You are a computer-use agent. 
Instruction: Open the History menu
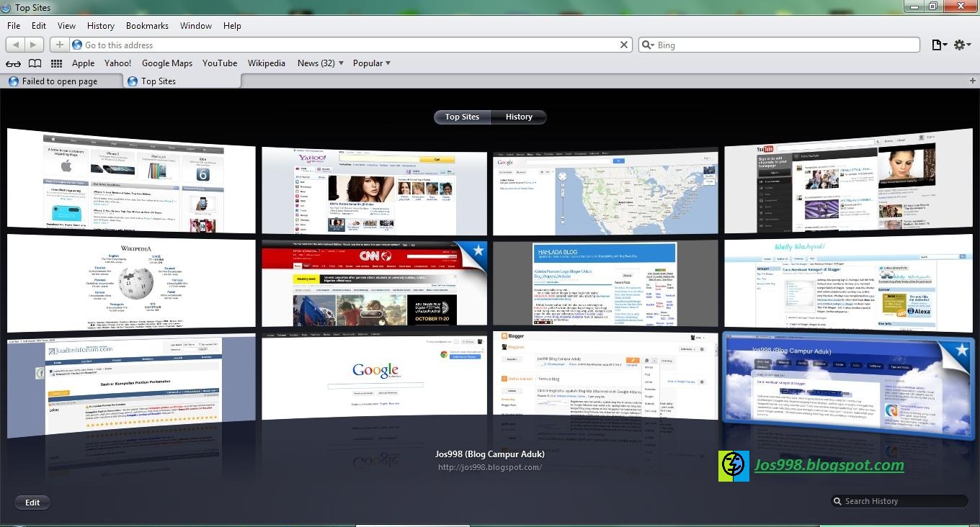101,25
